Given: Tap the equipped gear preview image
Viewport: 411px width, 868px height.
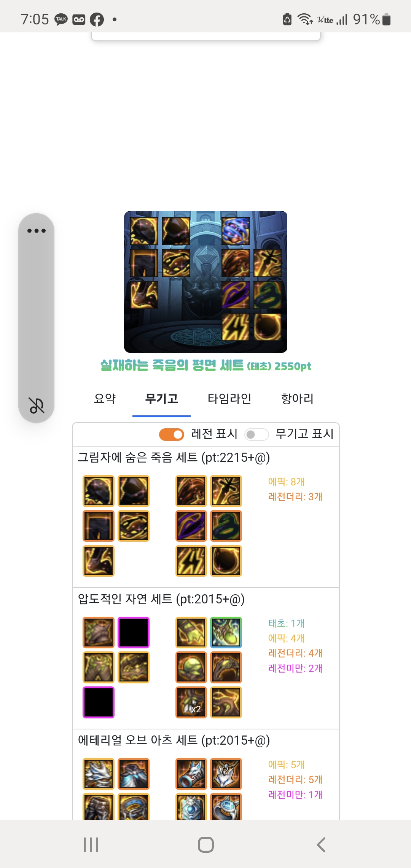Looking at the screenshot, I should (205, 282).
